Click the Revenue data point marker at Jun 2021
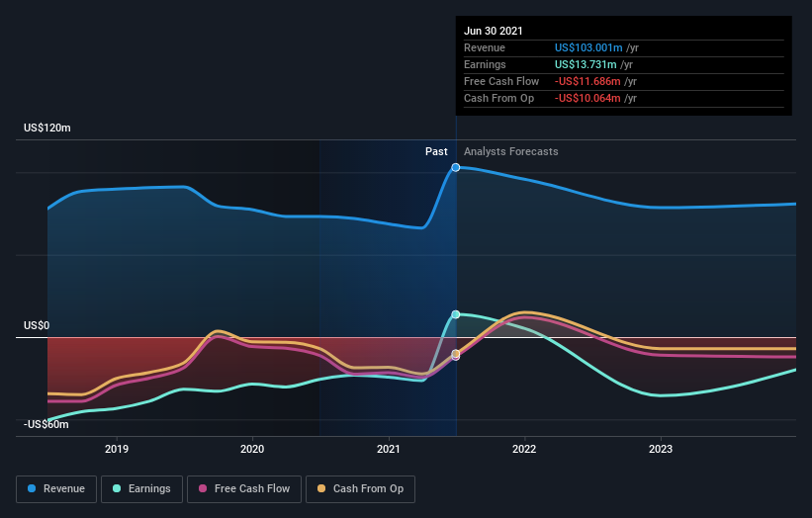This screenshot has height=518, width=812. click(456, 167)
